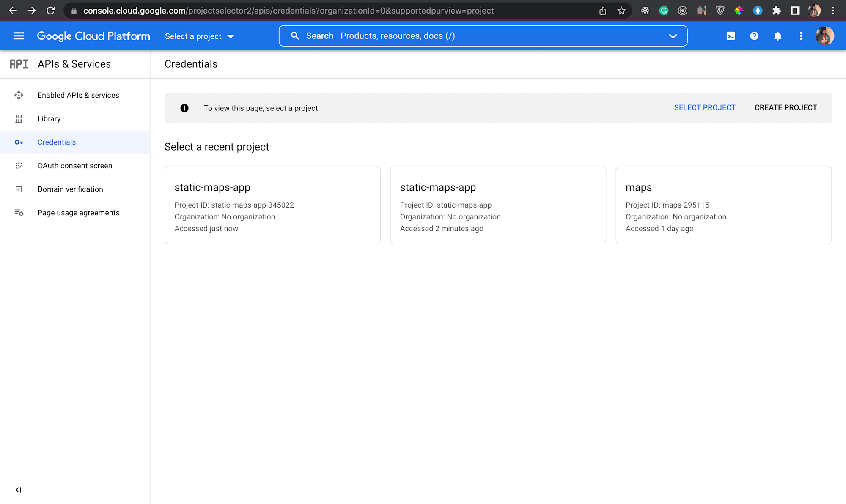846x504 pixels.
Task: Open the Help question mark icon
Action: tap(754, 36)
